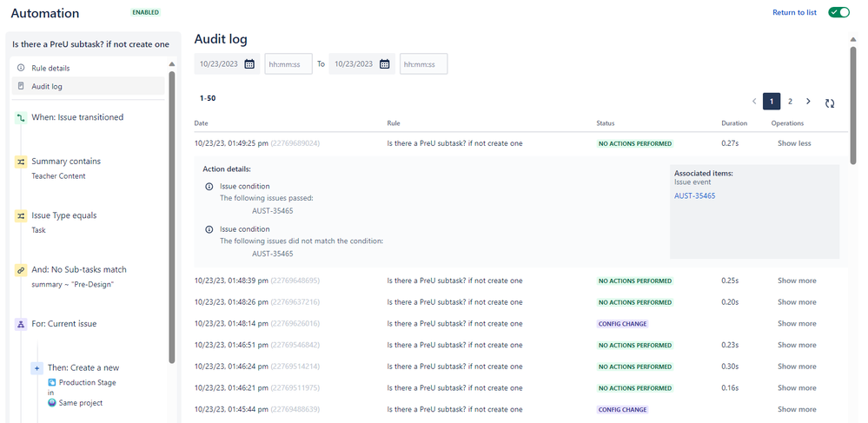Click the For: Current issue branch icon
This screenshot has width=868, height=423.
tap(21, 324)
